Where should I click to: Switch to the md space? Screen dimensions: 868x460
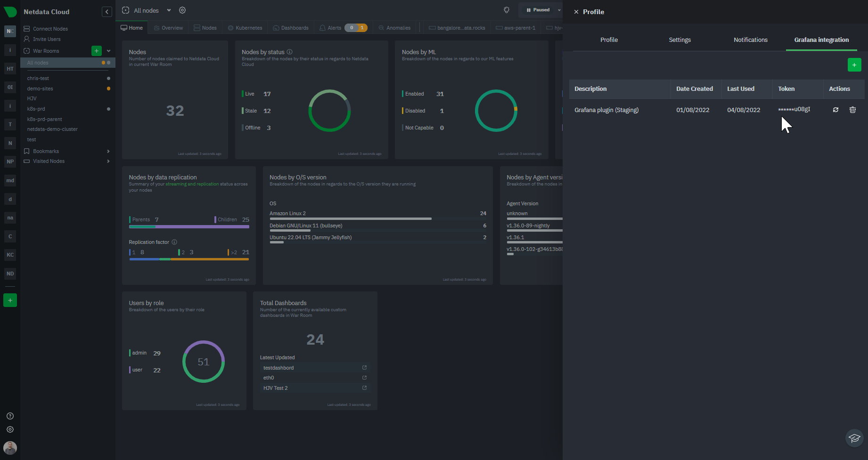point(10,180)
